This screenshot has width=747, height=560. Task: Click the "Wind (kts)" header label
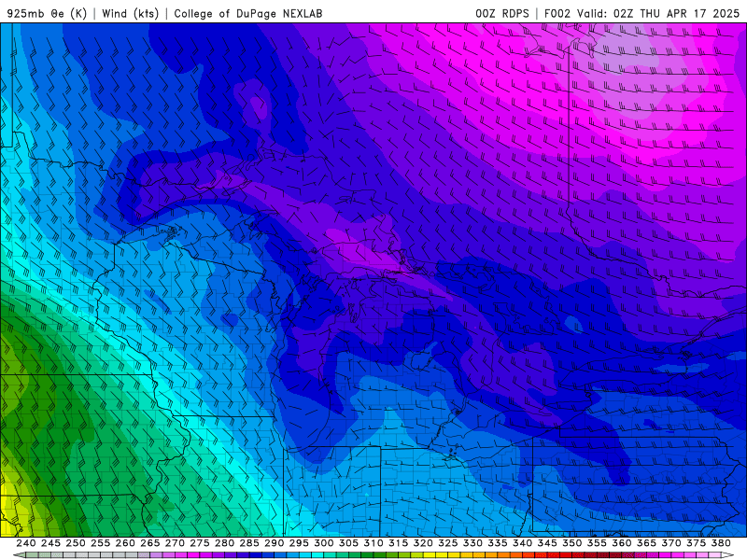131,13
